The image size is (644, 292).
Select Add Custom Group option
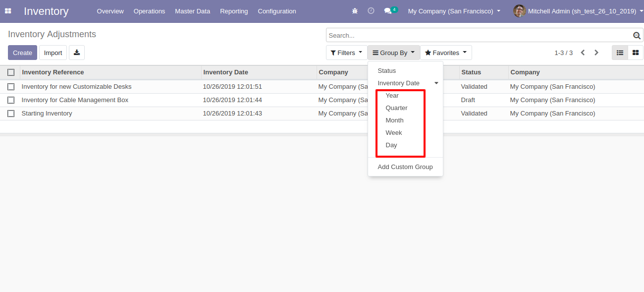405,167
